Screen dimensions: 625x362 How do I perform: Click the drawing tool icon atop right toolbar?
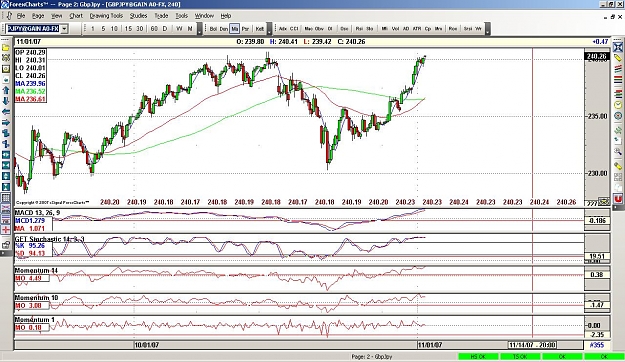(x=618, y=47)
